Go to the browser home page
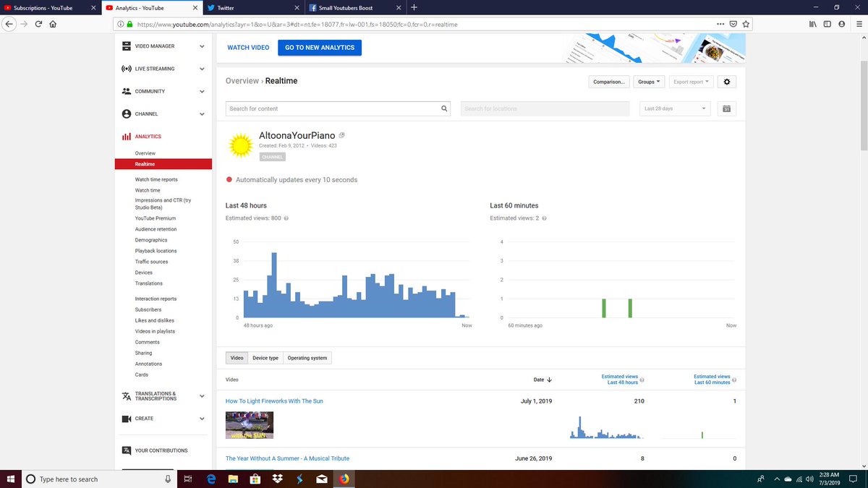This screenshot has height=488, width=868. (x=54, y=24)
